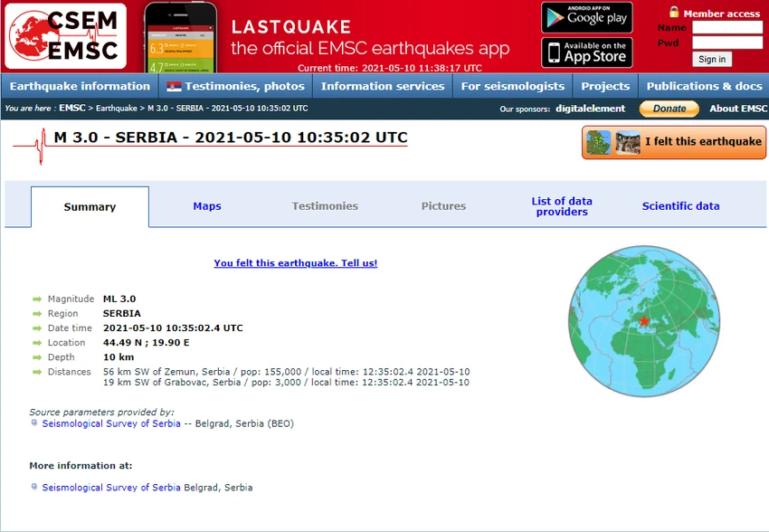
Task: Open the Google Play badge
Action: 586,18
